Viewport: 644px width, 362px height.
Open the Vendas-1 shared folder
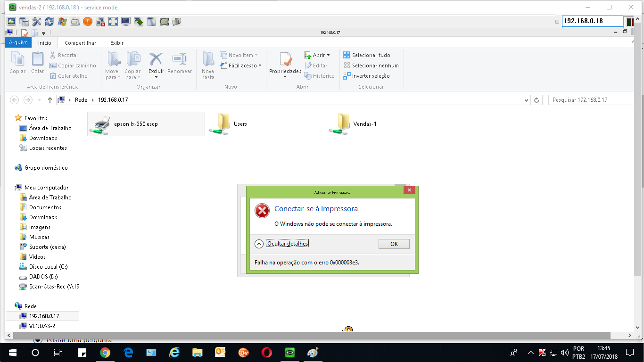pyautogui.click(x=353, y=124)
